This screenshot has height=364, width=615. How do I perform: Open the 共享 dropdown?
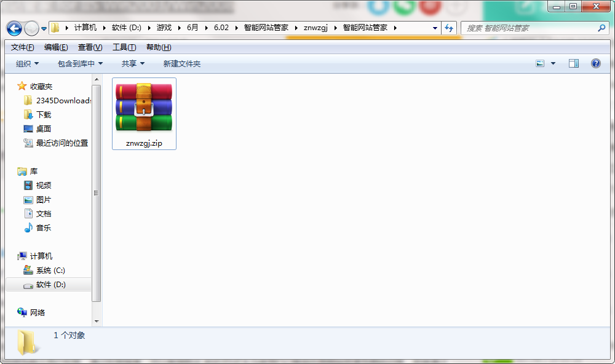click(x=133, y=63)
